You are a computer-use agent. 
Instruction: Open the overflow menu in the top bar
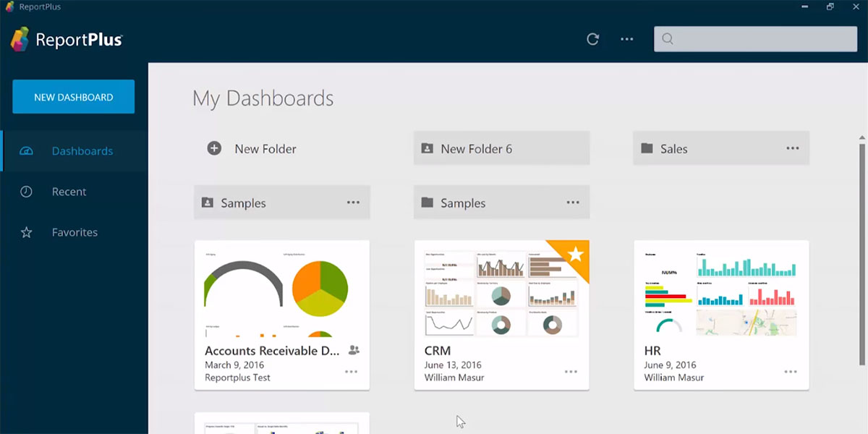(x=626, y=39)
